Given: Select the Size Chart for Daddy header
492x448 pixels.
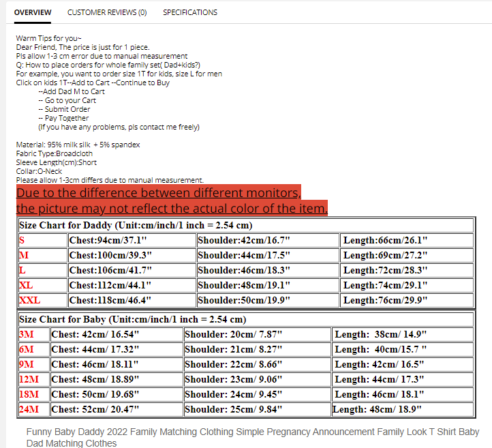Looking at the screenshot, I should coord(136,225).
